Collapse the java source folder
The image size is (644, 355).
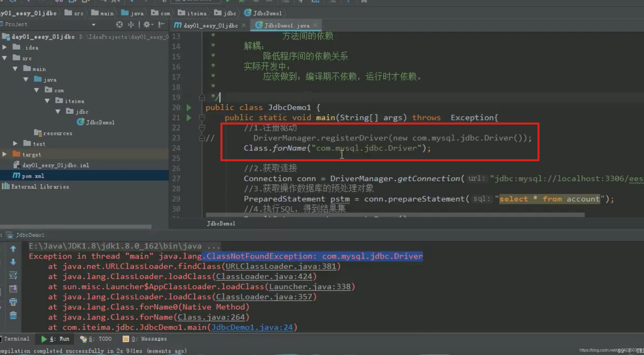coord(26,79)
